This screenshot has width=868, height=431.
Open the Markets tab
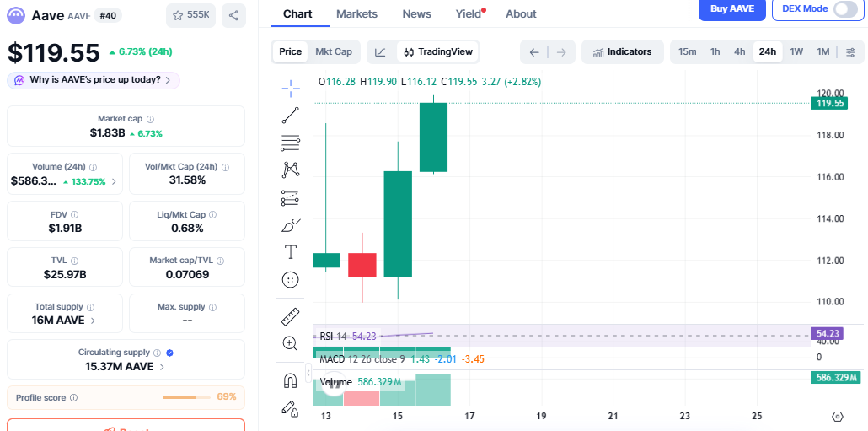point(357,14)
